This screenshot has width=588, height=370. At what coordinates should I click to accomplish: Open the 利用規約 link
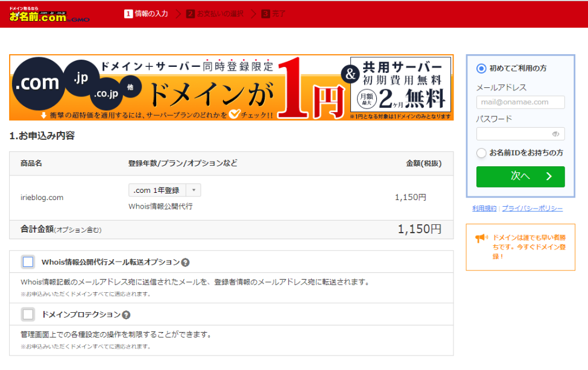(x=484, y=209)
